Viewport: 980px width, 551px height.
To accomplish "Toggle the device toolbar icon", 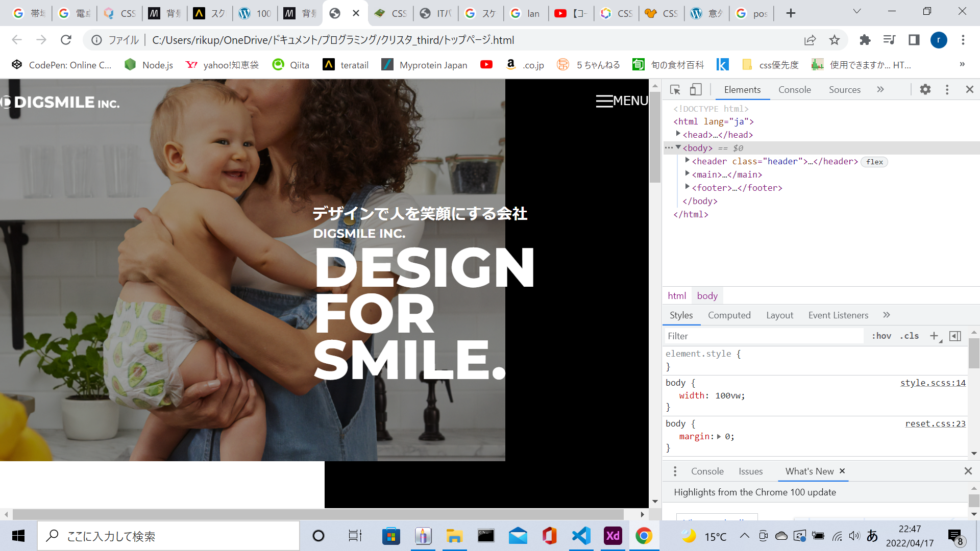I will [x=696, y=90].
